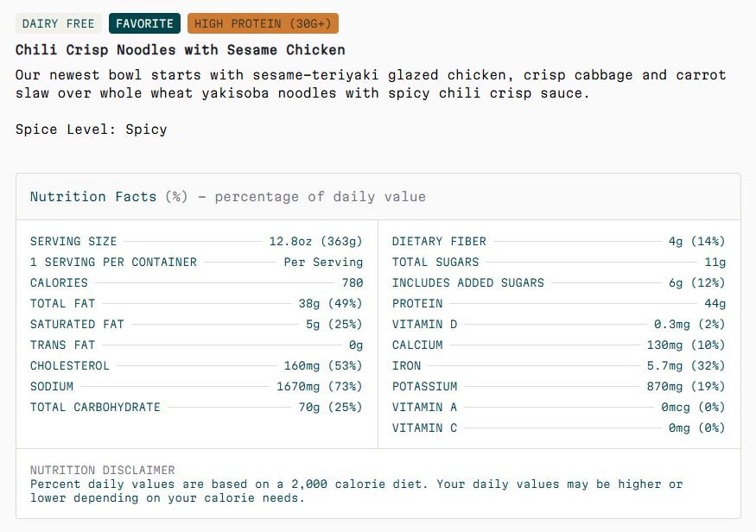Click the DAIRY FREE tag
The width and height of the screenshot is (756, 532).
pyautogui.click(x=59, y=23)
